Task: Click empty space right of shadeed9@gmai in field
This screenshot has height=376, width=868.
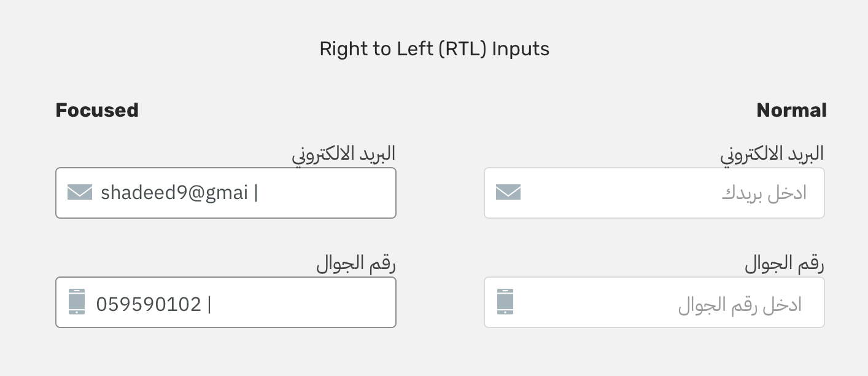Action: pos(325,193)
